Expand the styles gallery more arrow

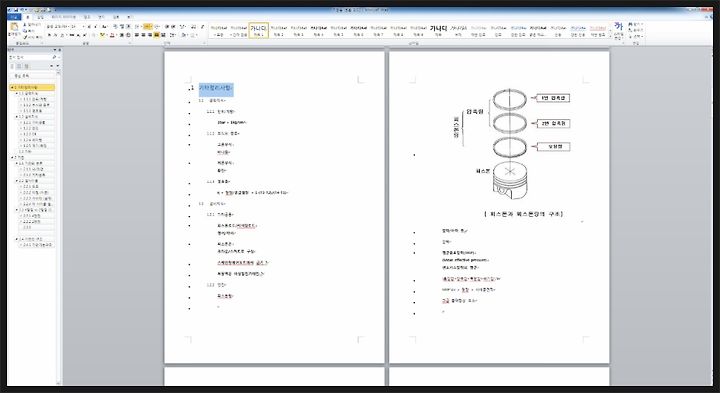(610, 37)
